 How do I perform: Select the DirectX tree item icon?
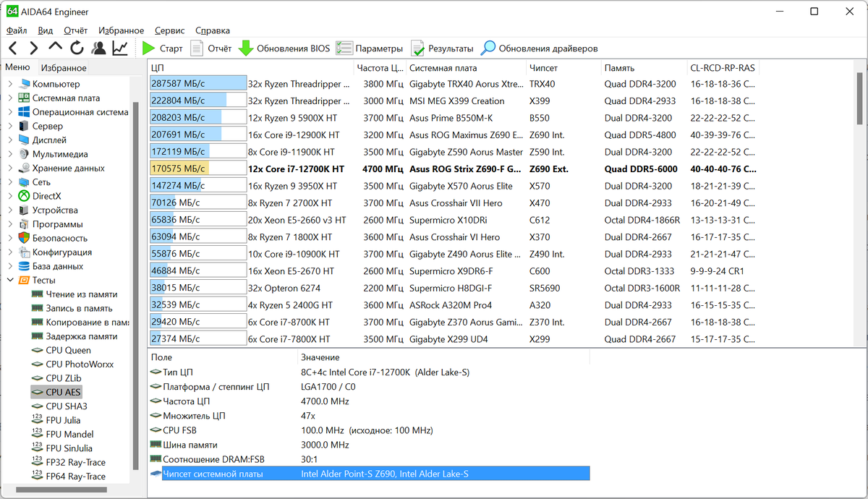(x=24, y=196)
